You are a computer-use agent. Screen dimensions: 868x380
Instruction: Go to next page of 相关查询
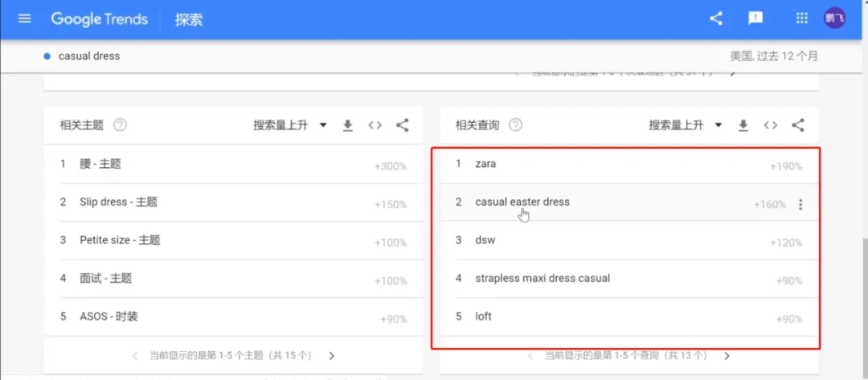[727, 356]
